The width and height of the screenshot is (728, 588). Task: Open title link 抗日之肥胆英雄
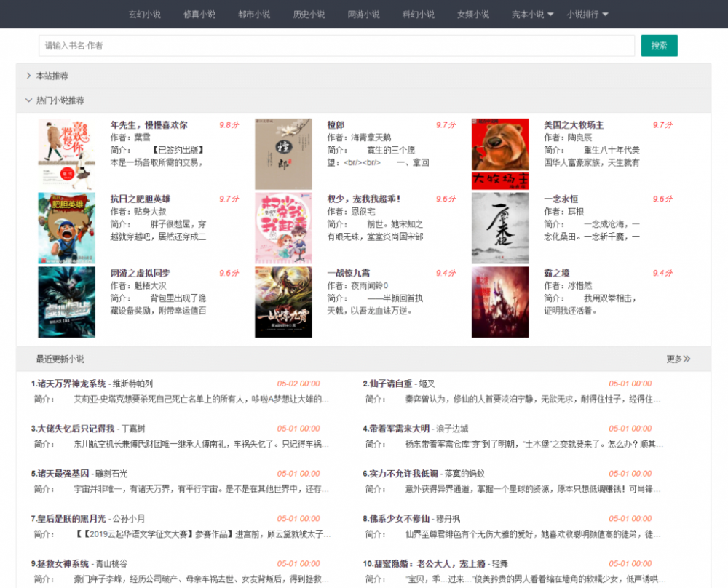(x=141, y=199)
